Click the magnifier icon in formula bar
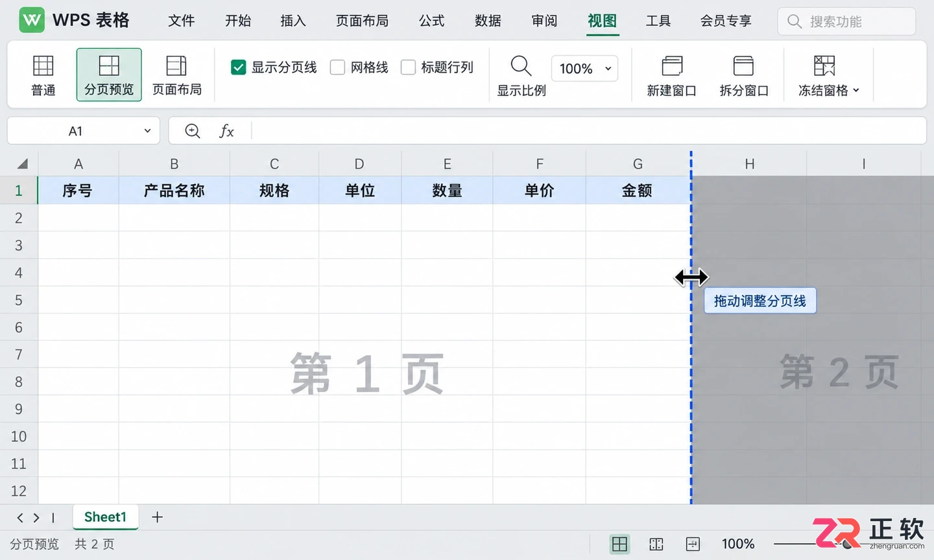The height and width of the screenshot is (560, 934). [193, 131]
